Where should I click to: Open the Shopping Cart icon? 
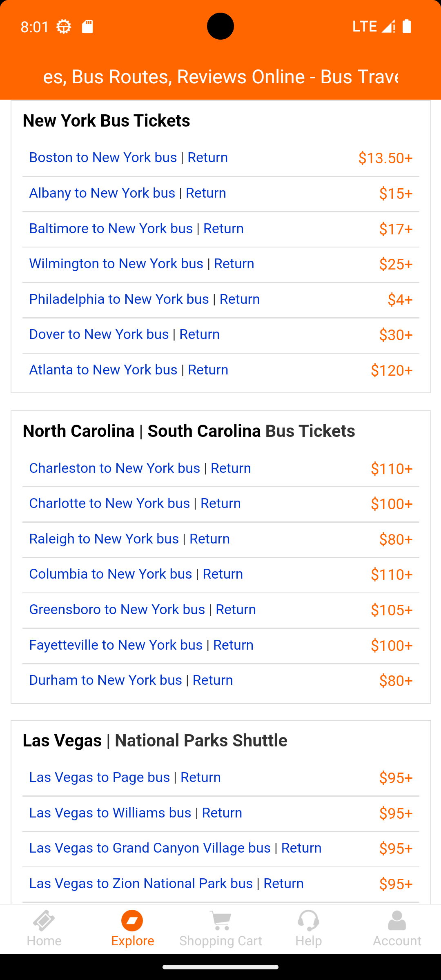click(220, 921)
